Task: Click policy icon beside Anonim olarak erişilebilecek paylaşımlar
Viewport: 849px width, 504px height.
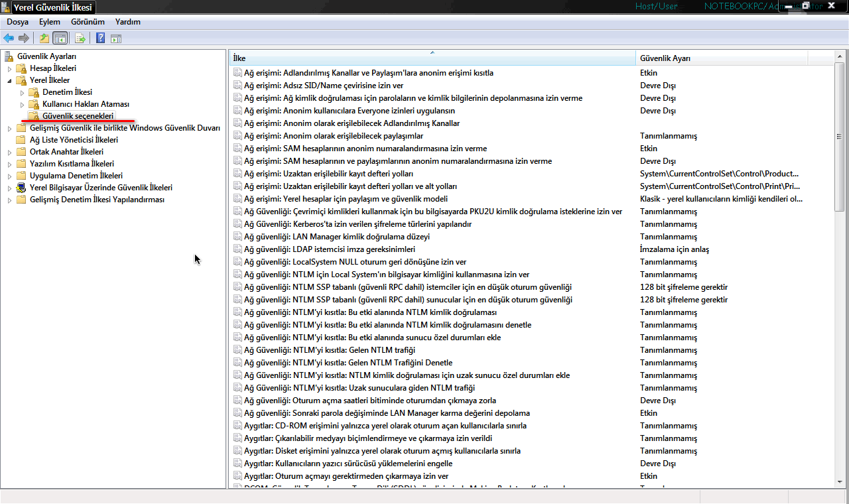Action: (x=237, y=136)
